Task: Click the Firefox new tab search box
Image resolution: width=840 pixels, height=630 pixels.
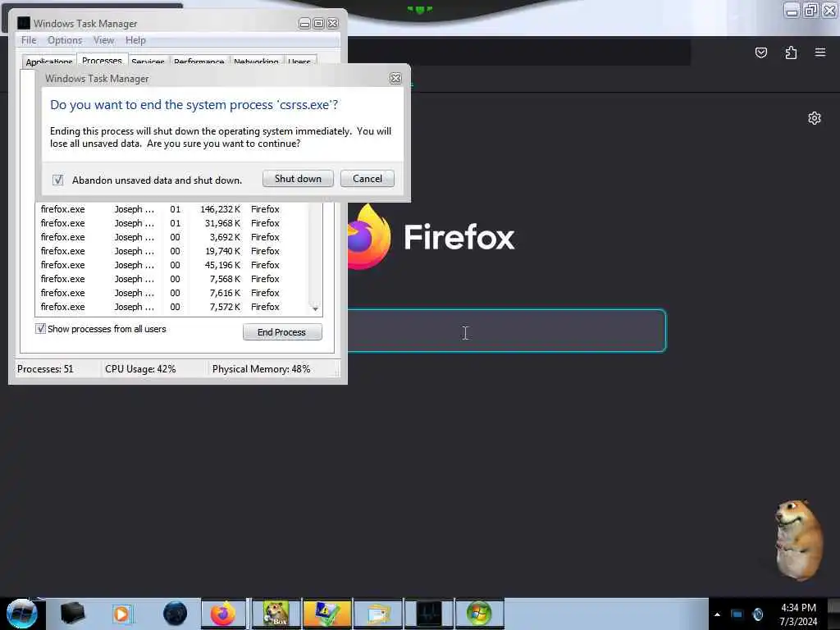Action: [506, 331]
